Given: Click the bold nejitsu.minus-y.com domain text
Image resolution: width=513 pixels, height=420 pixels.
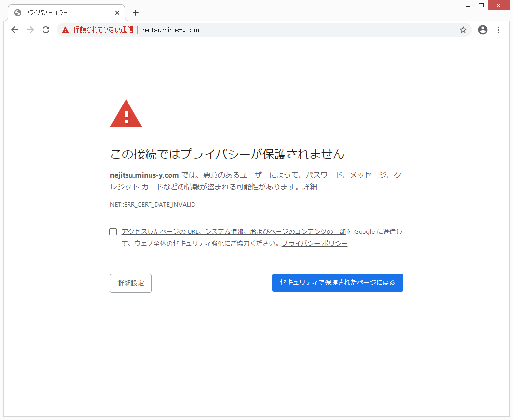Looking at the screenshot, I should point(144,175).
